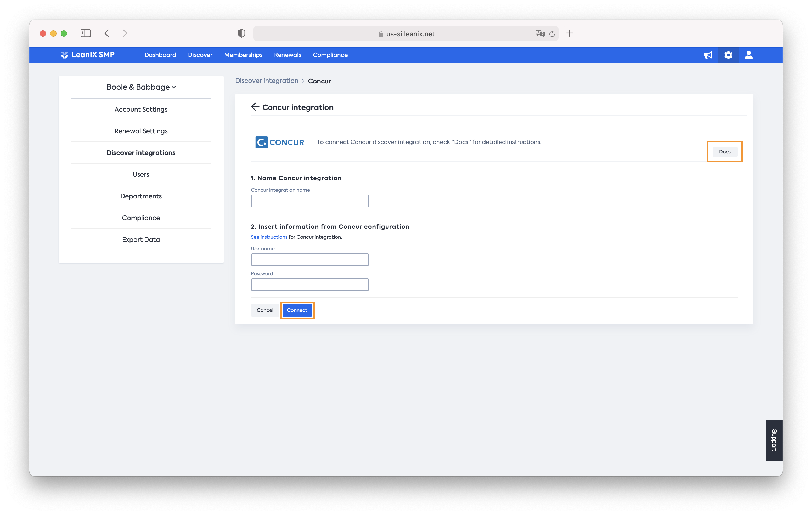The width and height of the screenshot is (812, 515).
Task: Click the '1. Name Concur integration' heading
Action: [296, 178]
